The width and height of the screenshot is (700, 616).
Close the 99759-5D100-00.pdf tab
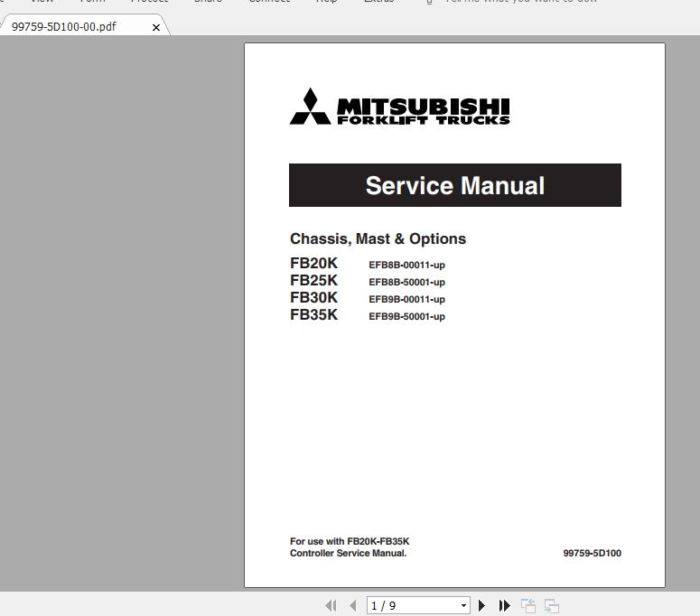[156, 28]
